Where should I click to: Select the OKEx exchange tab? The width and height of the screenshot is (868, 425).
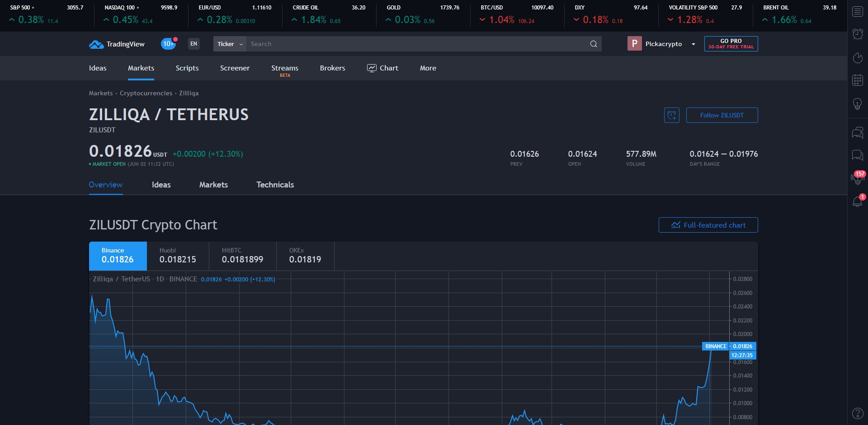tap(305, 256)
